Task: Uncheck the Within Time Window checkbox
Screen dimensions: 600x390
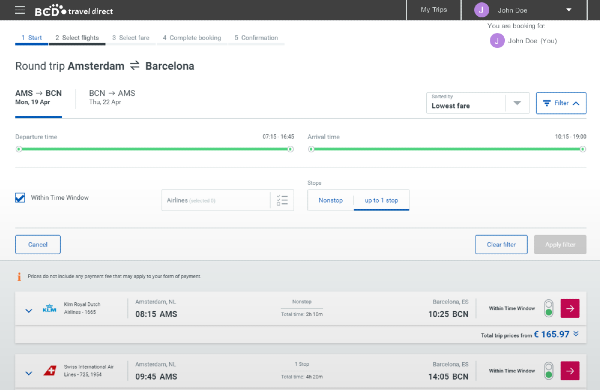Action: [x=20, y=197]
